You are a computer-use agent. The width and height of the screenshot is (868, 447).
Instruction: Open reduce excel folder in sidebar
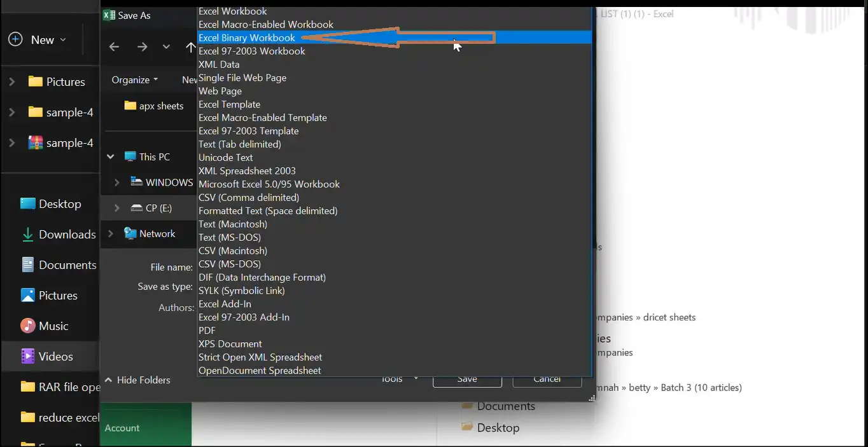[60, 418]
